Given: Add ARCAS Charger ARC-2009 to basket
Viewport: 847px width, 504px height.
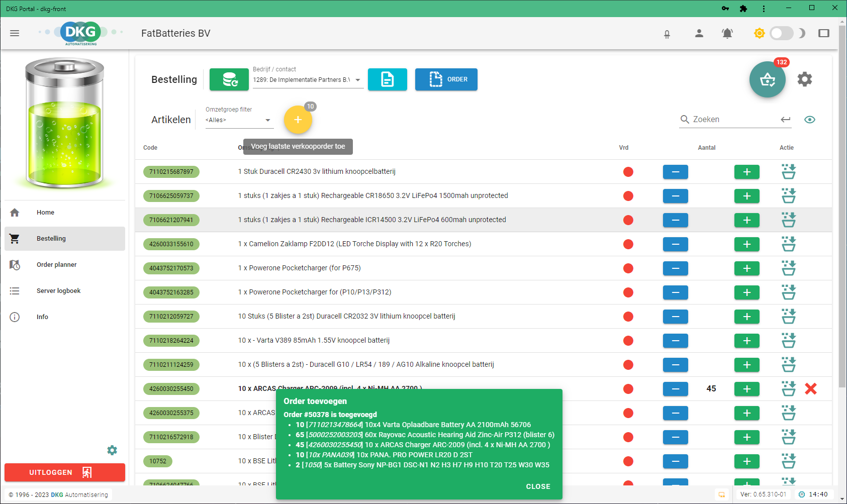Looking at the screenshot, I should (789, 389).
